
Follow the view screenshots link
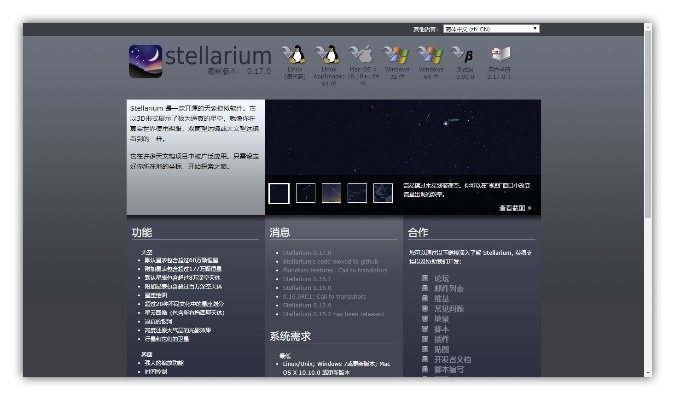click(514, 209)
